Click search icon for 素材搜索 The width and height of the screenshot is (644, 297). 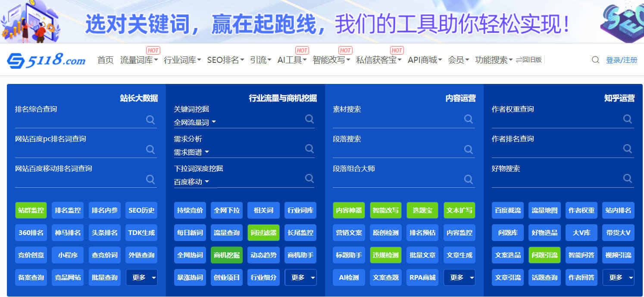click(469, 119)
